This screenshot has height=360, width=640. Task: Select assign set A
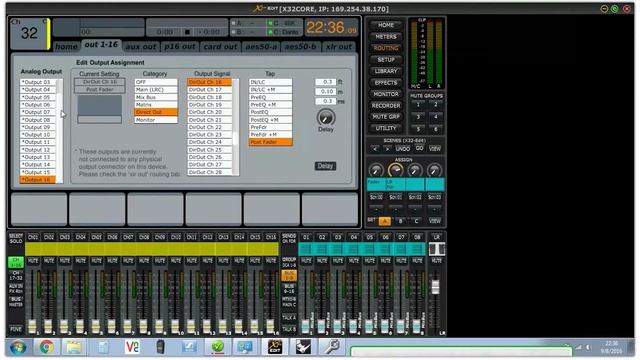(384, 221)
